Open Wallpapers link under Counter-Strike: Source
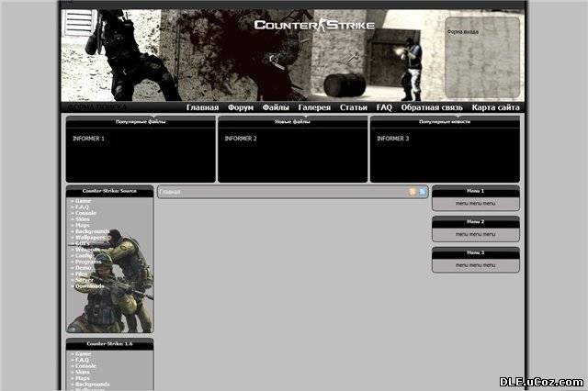Viewport: 588px width, 391px height. tap(90, 238)
